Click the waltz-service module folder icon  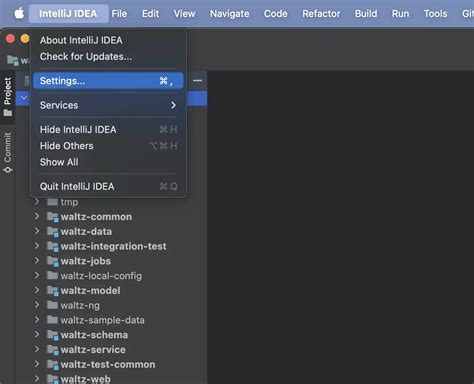click(x=53, y=350)
